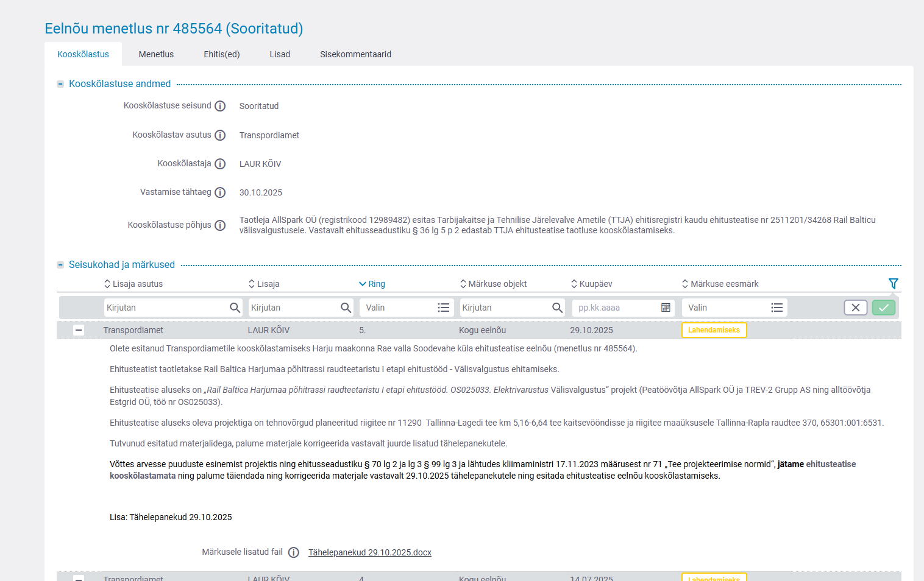Open the Ring filter dropdown

406,308
